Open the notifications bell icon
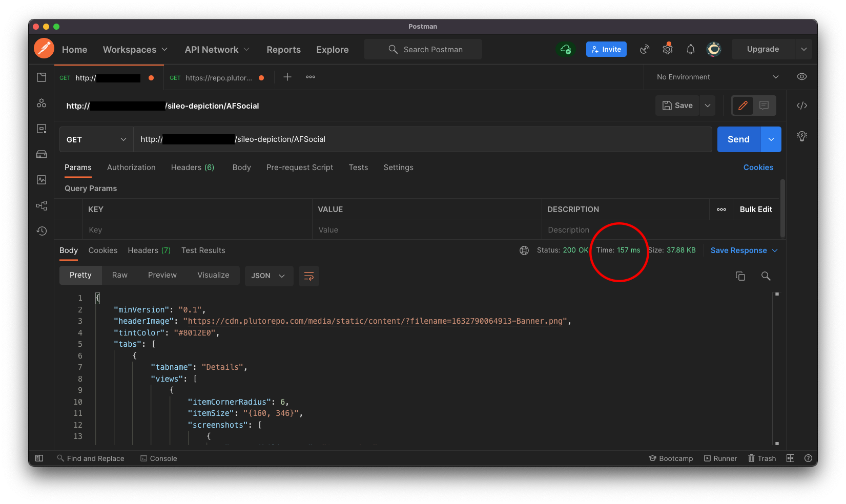The height and width of the screenshot is (504, 846). tap(691, 49)
